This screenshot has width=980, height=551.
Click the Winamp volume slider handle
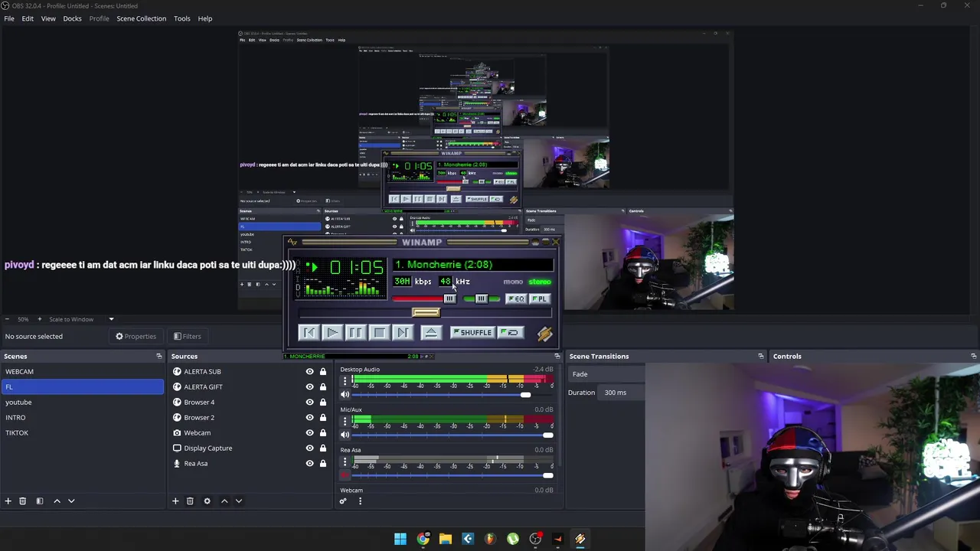[449, 298]
